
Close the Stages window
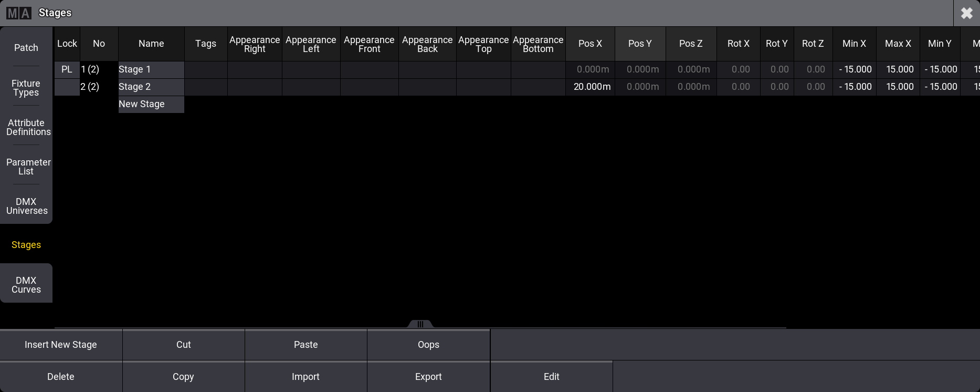(966, 13)
